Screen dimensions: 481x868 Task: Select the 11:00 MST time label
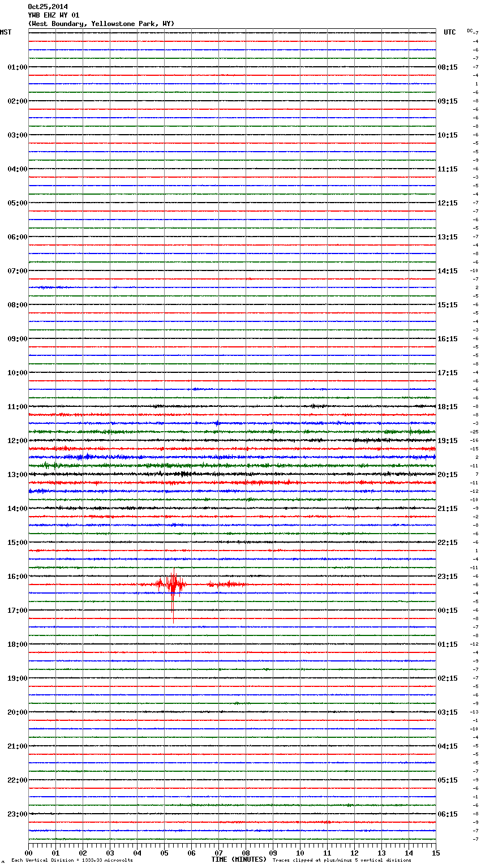coord(18,407)
